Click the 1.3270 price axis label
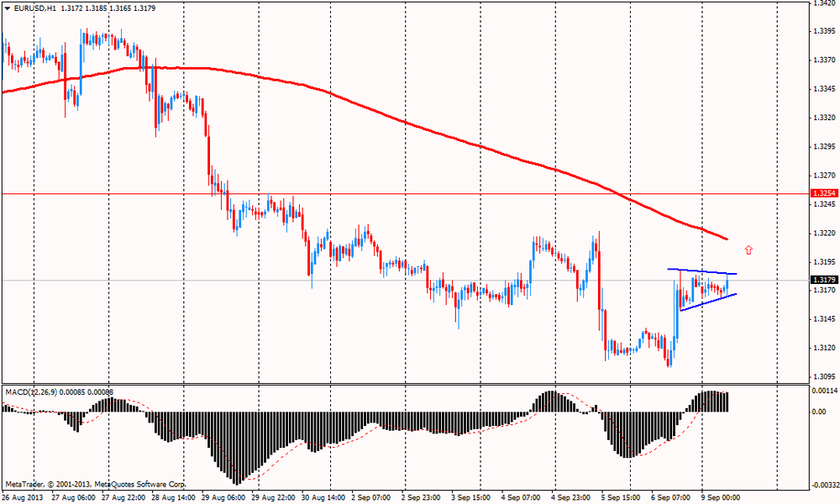This screenshot has width=840, height=504. point(824,176)
